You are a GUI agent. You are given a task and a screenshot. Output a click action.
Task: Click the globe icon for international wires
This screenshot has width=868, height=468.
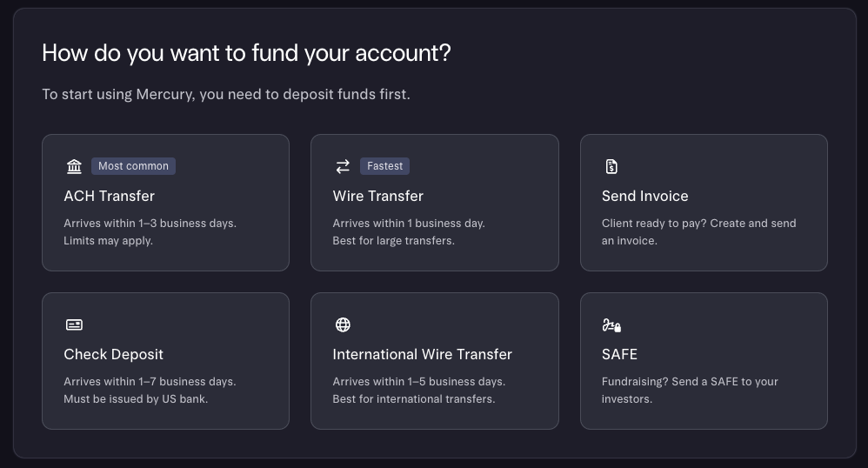343,324
